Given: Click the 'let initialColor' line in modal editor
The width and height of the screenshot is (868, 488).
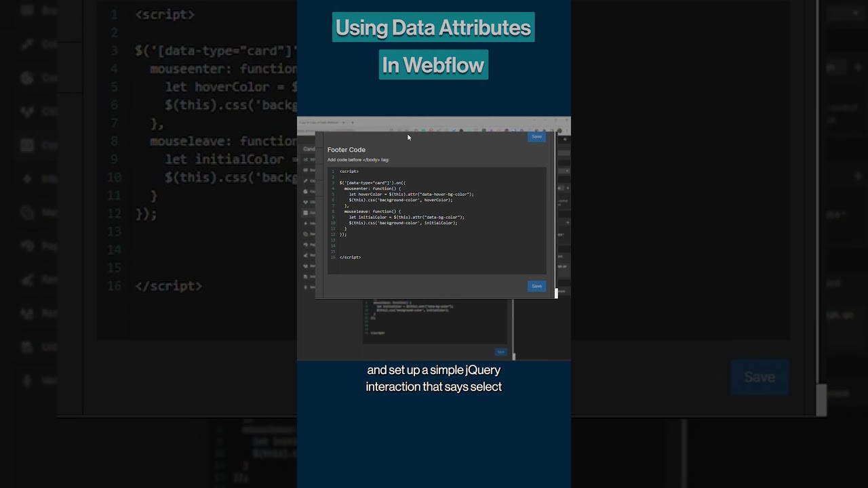Looking at the screenshot, I should click(x=407, y=218).
